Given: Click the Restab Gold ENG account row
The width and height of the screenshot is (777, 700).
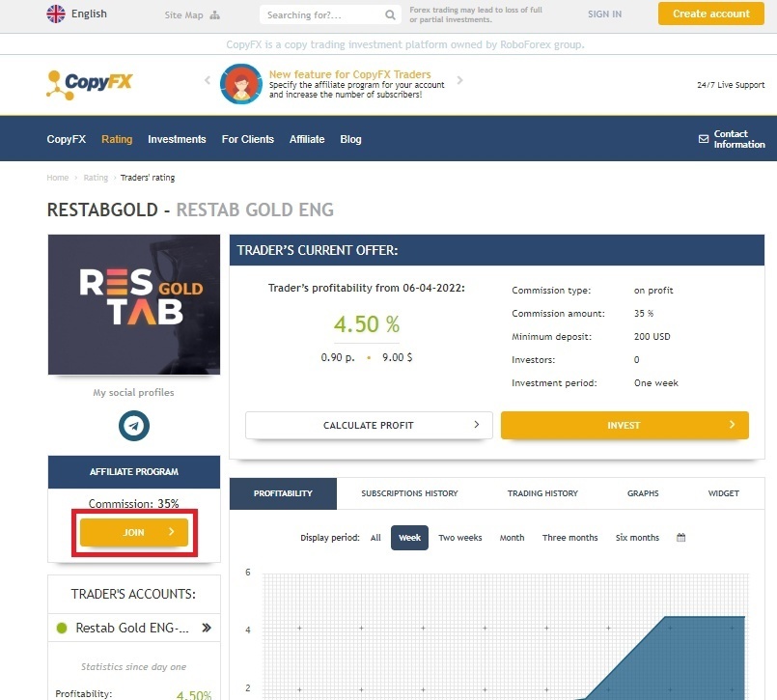Looking at the screenshot, I should click(134, 628).
